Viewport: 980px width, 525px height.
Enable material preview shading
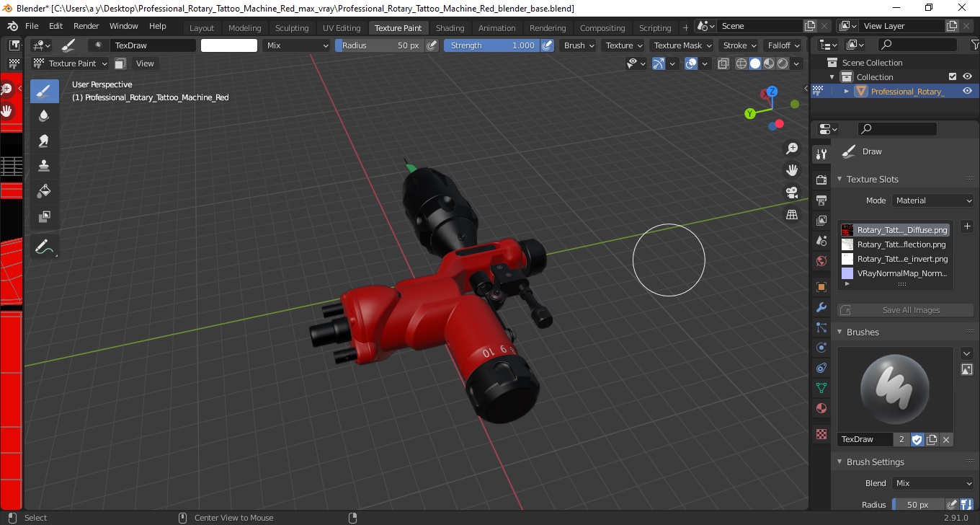point(769,63)
